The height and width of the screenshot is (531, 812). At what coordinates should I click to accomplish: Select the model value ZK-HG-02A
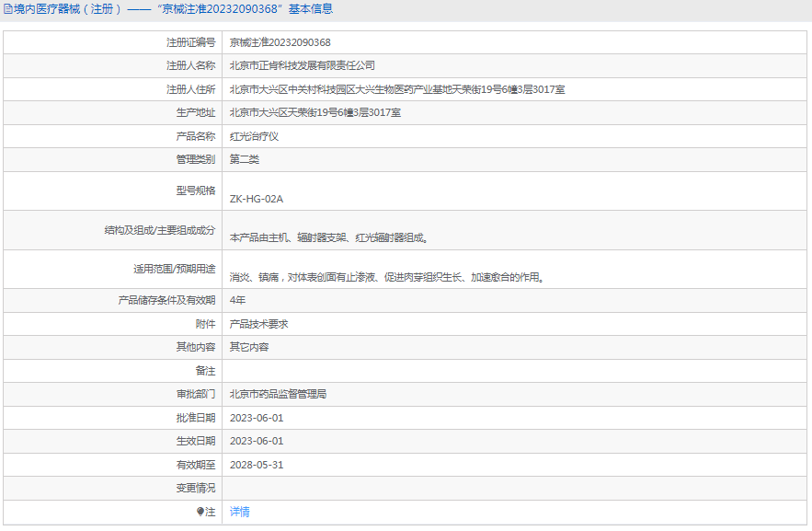[257, 199]
